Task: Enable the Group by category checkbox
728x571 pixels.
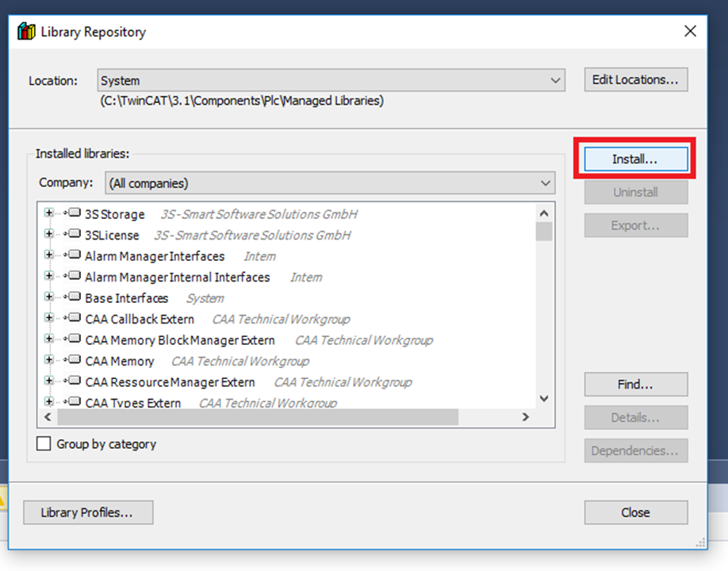Action: coord(44,444)
